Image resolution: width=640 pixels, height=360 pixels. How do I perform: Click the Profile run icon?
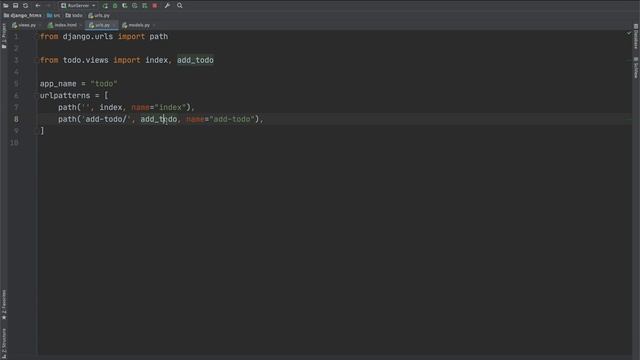pyautogui.click(x=135, y=6)
